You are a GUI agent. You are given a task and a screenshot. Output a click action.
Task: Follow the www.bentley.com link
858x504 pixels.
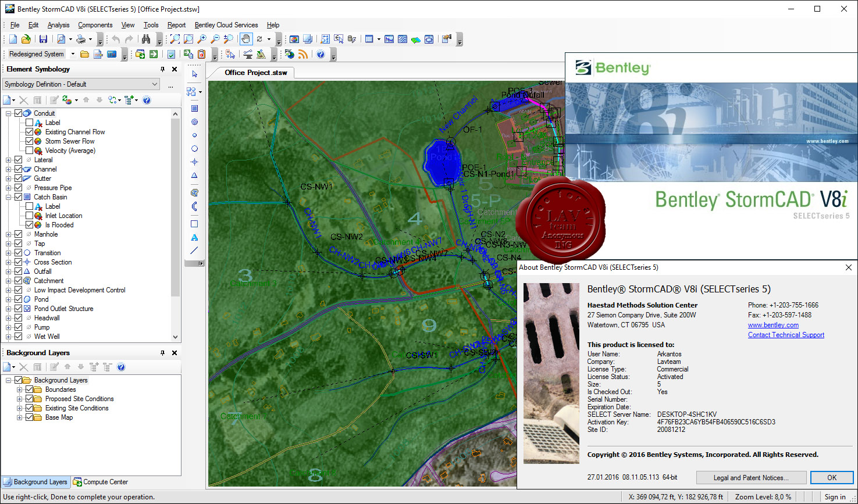773,325
